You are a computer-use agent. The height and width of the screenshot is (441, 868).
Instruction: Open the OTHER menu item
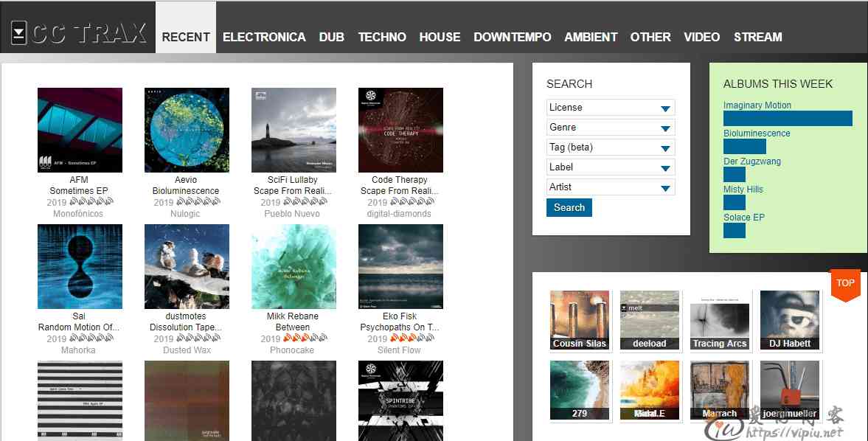coord(650,37)
